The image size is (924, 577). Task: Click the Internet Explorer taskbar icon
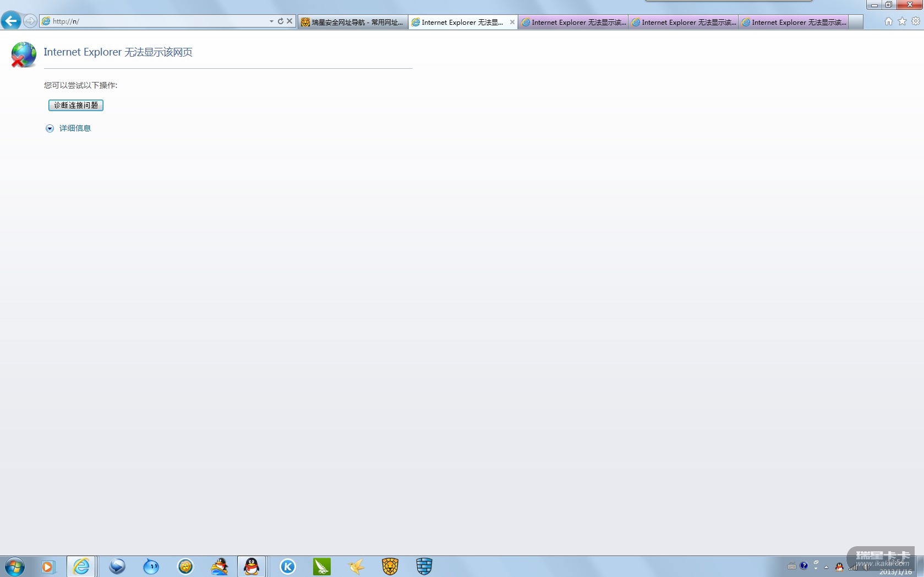(x=81, y=567)
